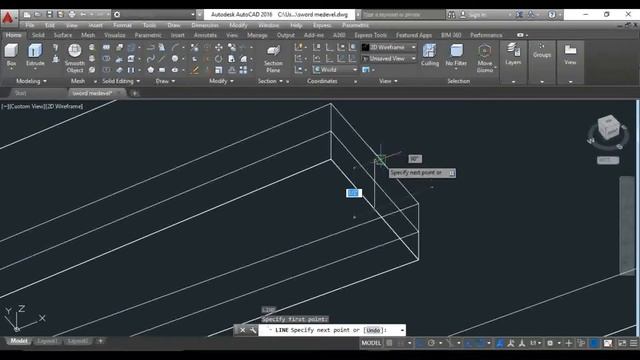Open the Parametric ribbon tab
Screen dimensions: 640x360
pyautogui.click(x=148, y=35)
